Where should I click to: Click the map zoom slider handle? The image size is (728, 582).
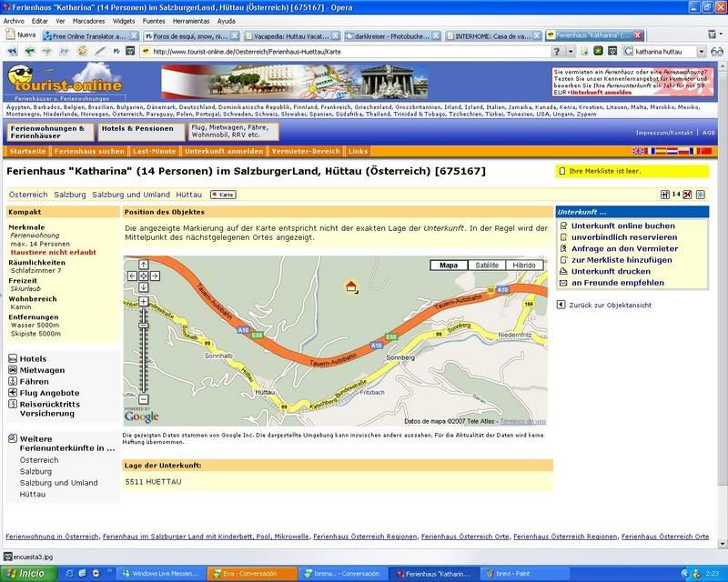[x=144, y=326]
